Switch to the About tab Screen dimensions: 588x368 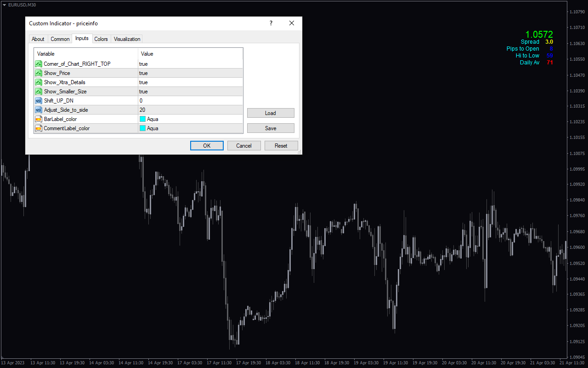click(38, 39)
